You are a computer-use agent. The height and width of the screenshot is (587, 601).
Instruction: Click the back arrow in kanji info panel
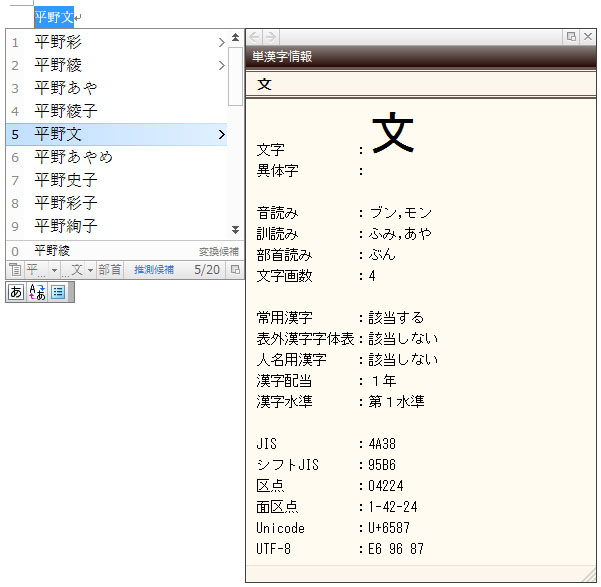click(x=255, y=37)
